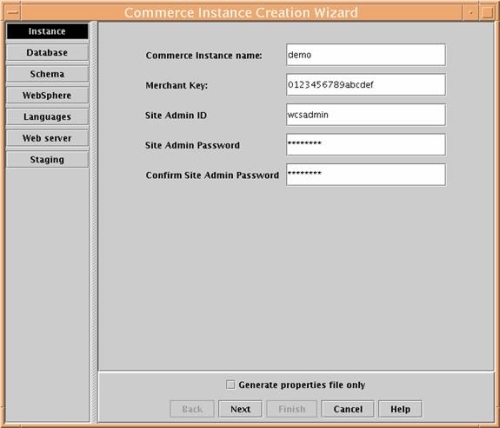500x428 pixels.
Task: Select the Languages tab
Action: tap(47, 117)
